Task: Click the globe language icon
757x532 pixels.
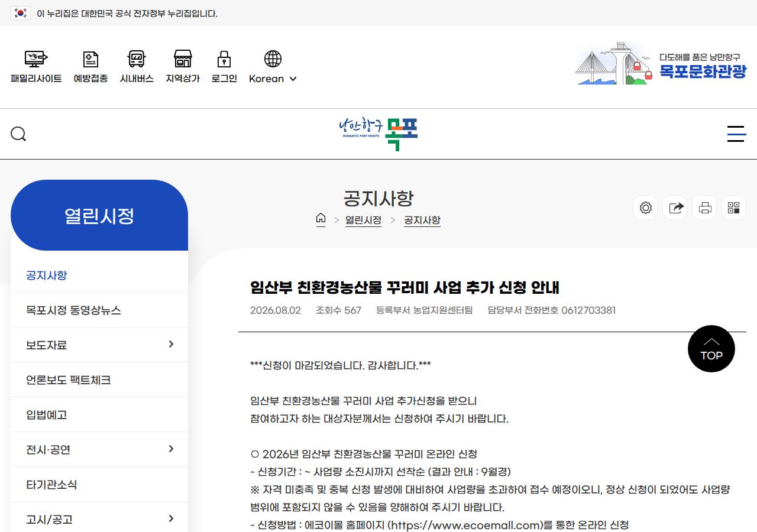Action: (x=273, y=59)
